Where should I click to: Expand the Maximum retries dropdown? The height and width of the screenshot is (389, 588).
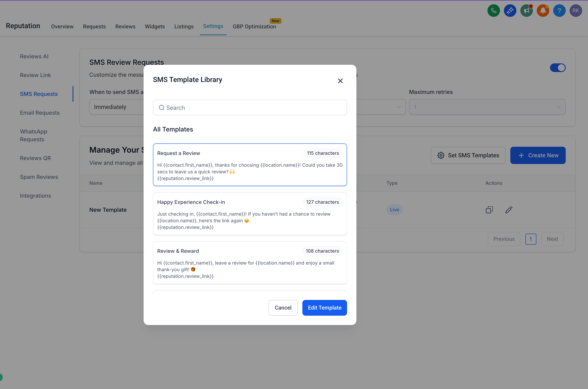tap(487, 107)
